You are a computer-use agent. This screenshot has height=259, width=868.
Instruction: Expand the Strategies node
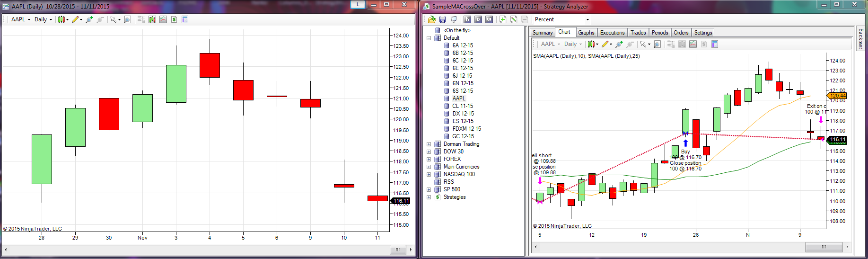click(429, 197)
